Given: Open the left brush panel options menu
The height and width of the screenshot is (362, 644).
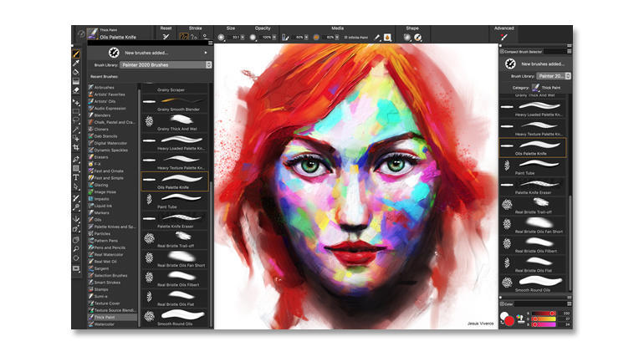Looking at the screenshot, I should tap(210, 43).
